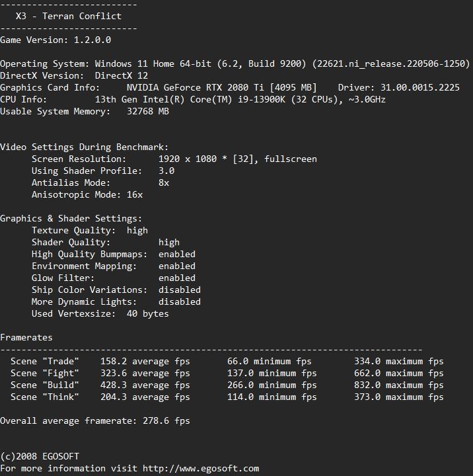This screenshot has width=473, height=476.
Task: Click the 'High Quality Bumpmaps: enabled' line
Action: (114, 254)
